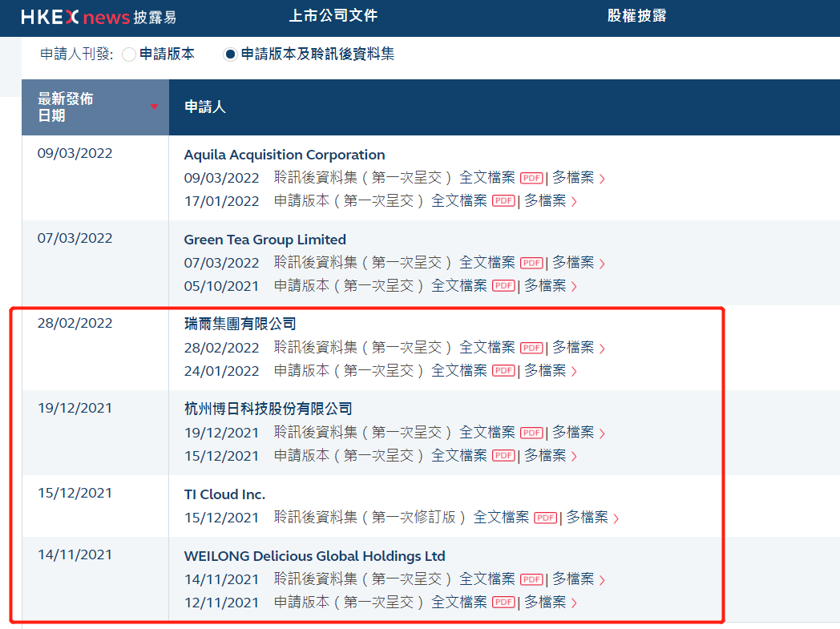Open PDF for WEILONG 聆訊後資料集
840x629 pixels.
[531, 579]
